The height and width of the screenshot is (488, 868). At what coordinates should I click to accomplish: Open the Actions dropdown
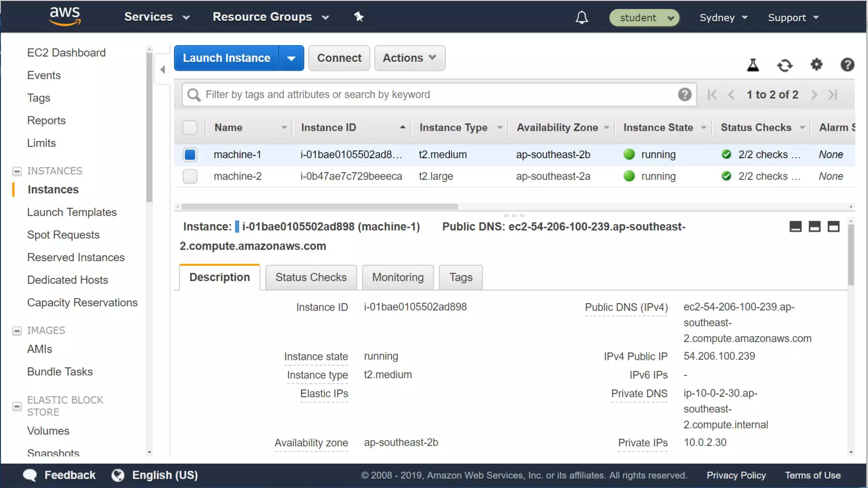409,58
